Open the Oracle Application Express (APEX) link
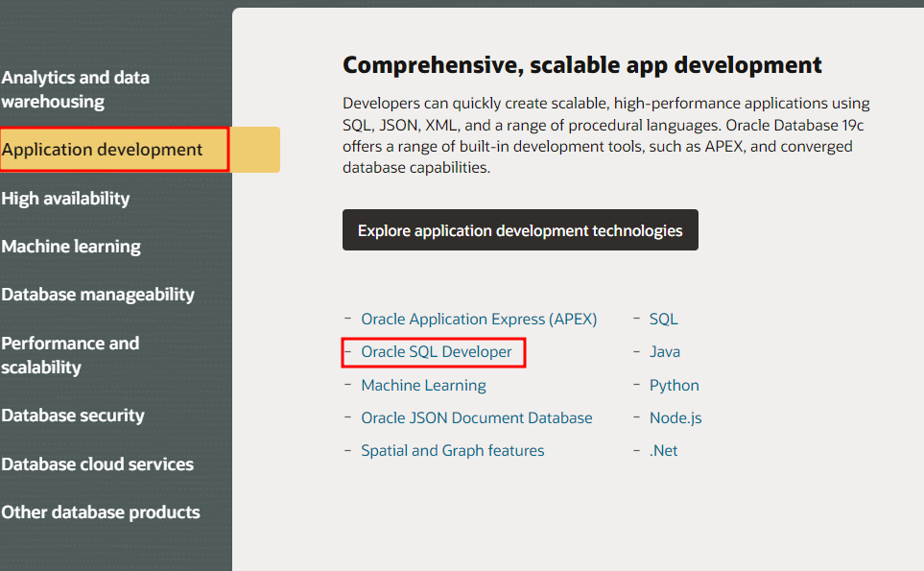 [x=479, y=319]
